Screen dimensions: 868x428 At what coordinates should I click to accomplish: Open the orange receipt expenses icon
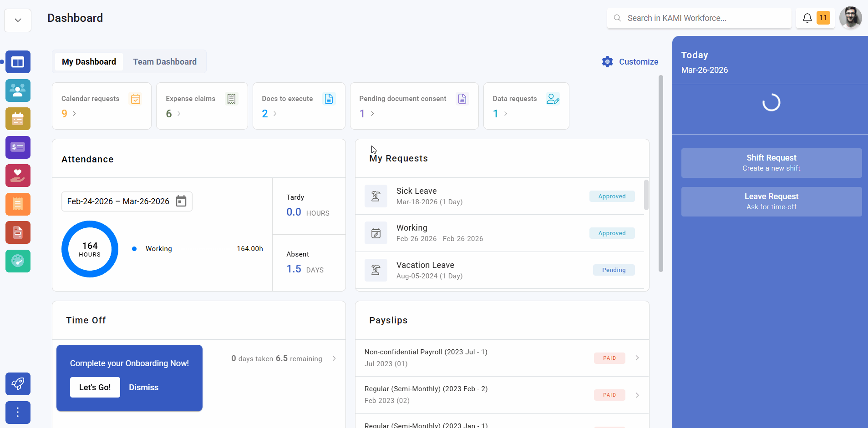(18, 204)
